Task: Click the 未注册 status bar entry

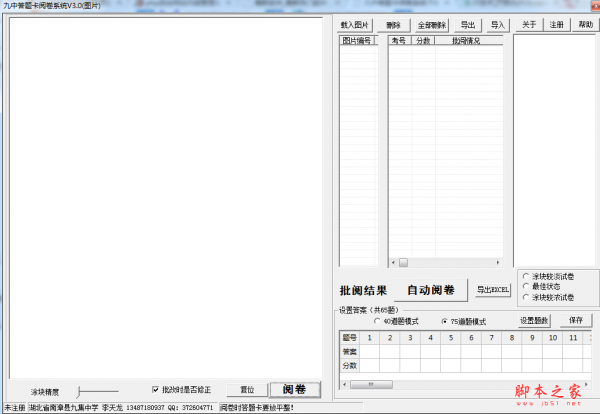Action: point(15,407)
